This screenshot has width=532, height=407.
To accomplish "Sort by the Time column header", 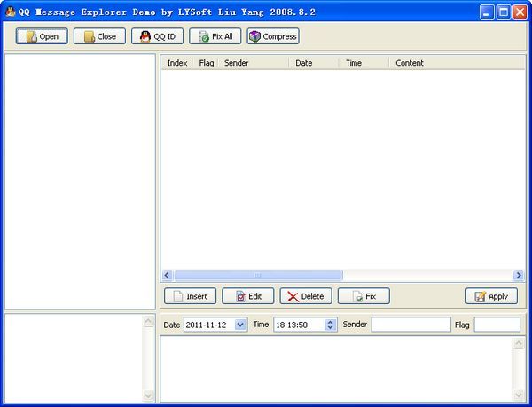I will [x=364, y=63].
